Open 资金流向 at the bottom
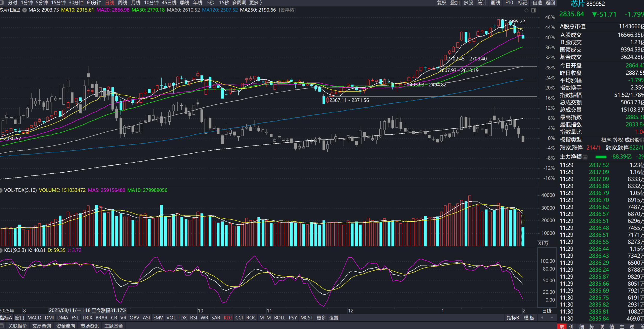Viewport: 644px width, 329px height. pyautogui.click(x=66, y=326)
